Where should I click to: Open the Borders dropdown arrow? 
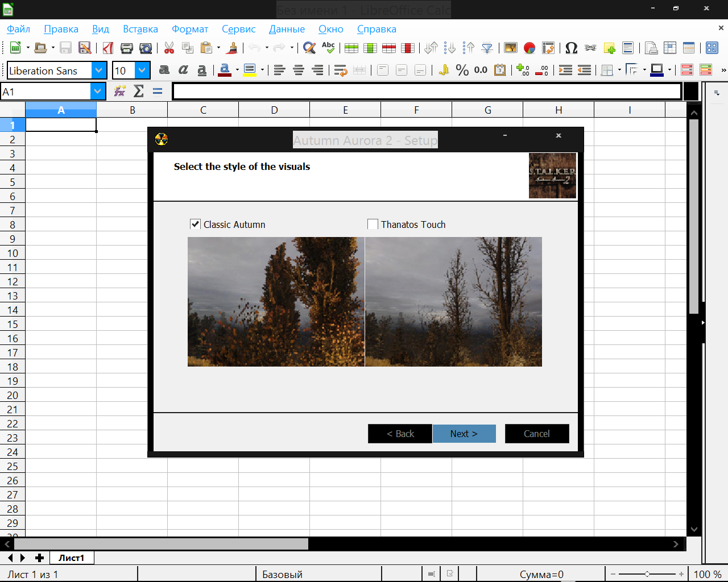pos(619,70)
